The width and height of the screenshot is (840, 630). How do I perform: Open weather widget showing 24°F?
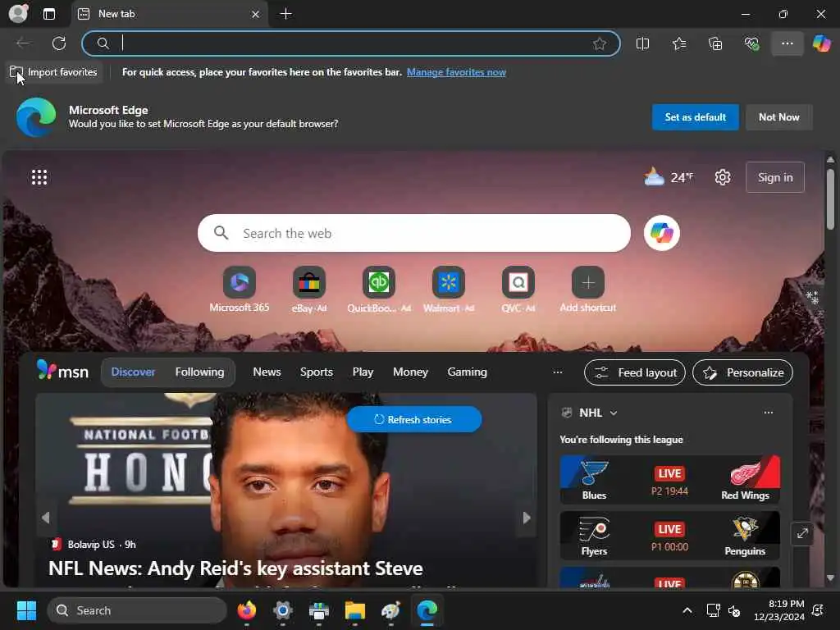pos(668,177)
